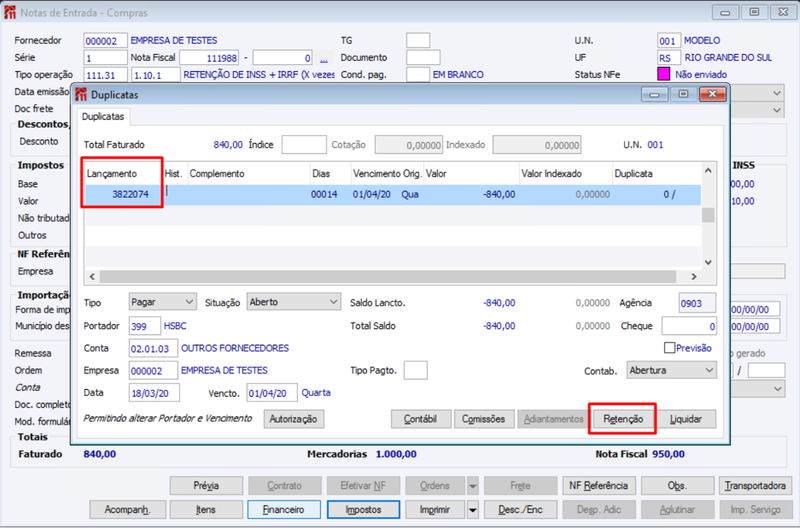The height and width of the screenshot is (528, 800).
Task: Open the arrow menu beside Imprimir
Action: (x=473, y=510)
